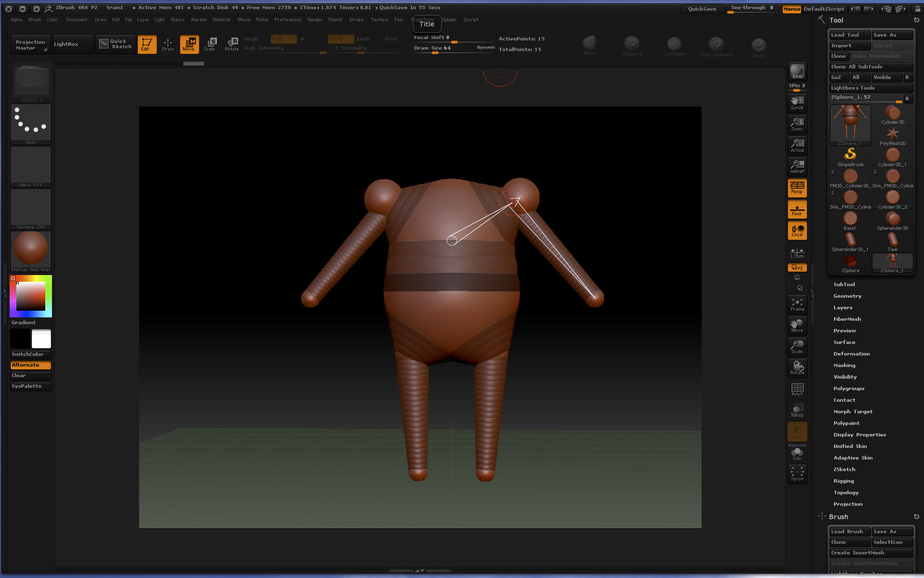The height and width of the screenshot is (578, 924).
Task: Choose the Standard brush icon
Action: pyautogui.click(x=631, y=45)
